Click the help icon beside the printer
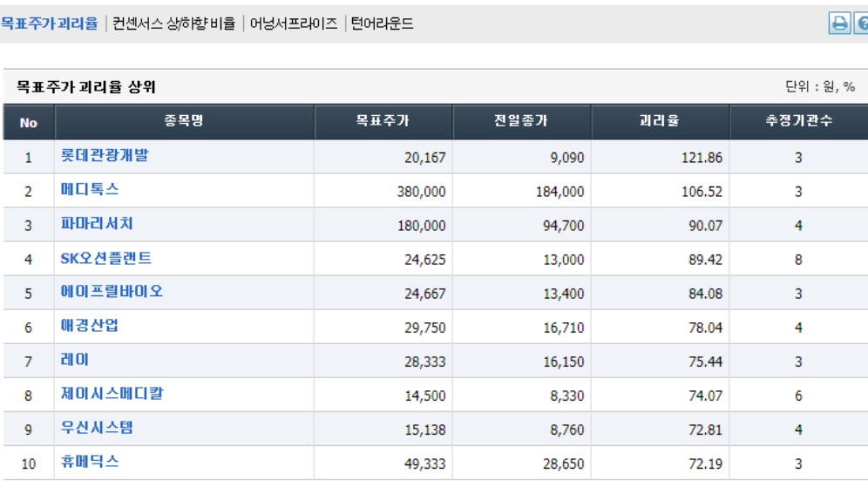Image resolution: width=868 pixels, height=487 pixels. 861,24
